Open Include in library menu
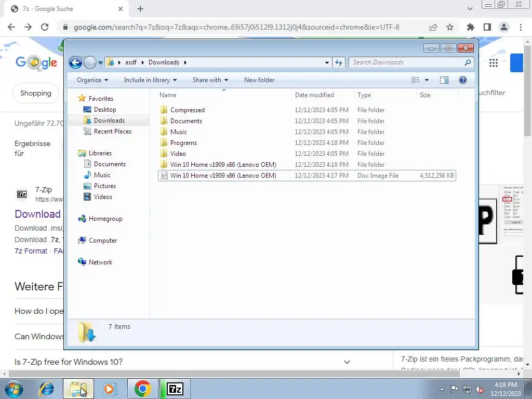 coord(150,80)
